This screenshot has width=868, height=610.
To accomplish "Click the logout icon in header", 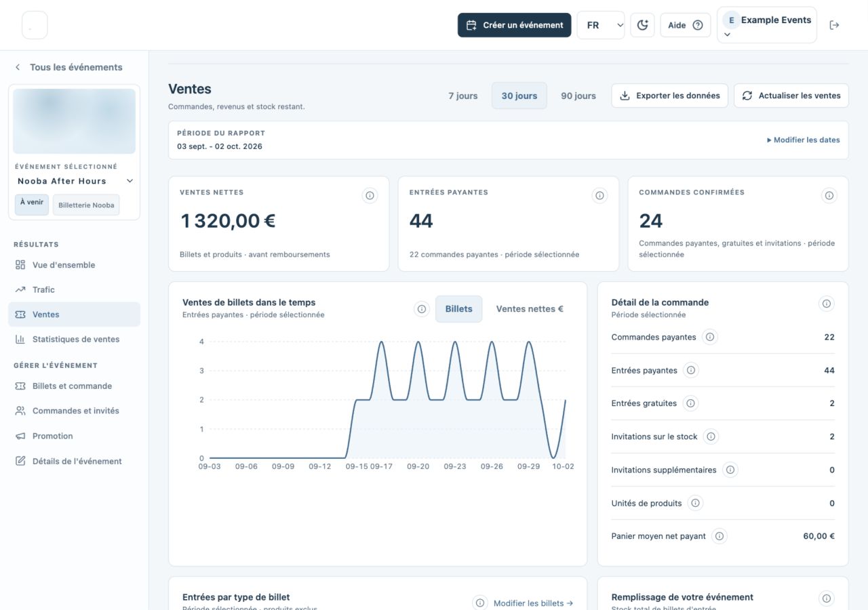I will tap(834, 25).
